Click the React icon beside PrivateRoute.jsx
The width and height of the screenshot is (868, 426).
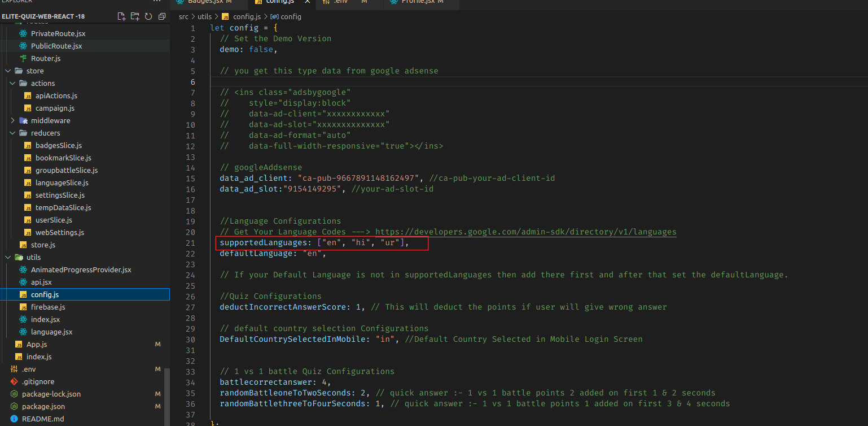23,33
